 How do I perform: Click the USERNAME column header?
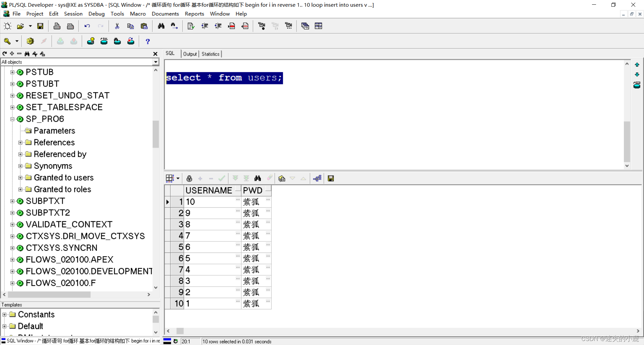[x=212, y=190]
